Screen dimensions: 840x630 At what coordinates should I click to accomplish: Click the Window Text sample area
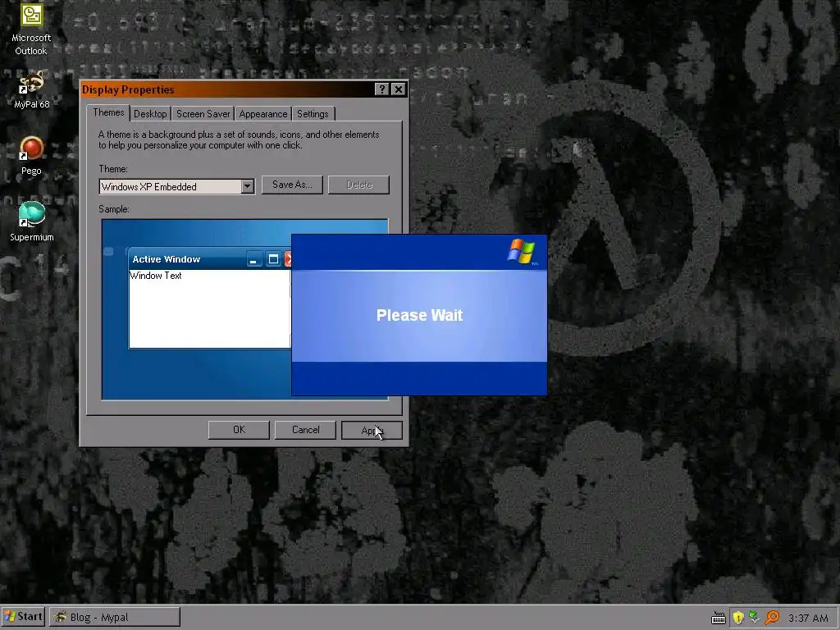point(209,308)
